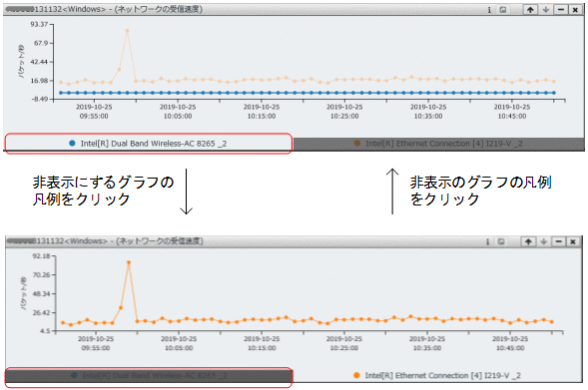
Task: Click 10:25:00 time label in top graph
Action: click(344, 117)
